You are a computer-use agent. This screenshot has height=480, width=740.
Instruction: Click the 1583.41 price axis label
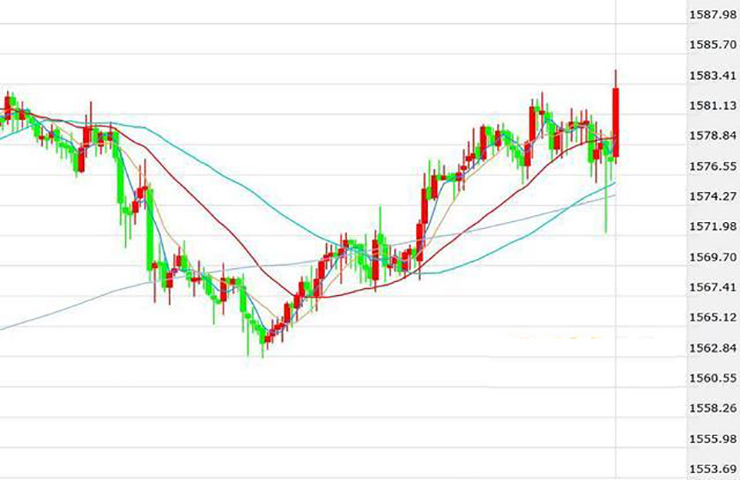[713, 76]
